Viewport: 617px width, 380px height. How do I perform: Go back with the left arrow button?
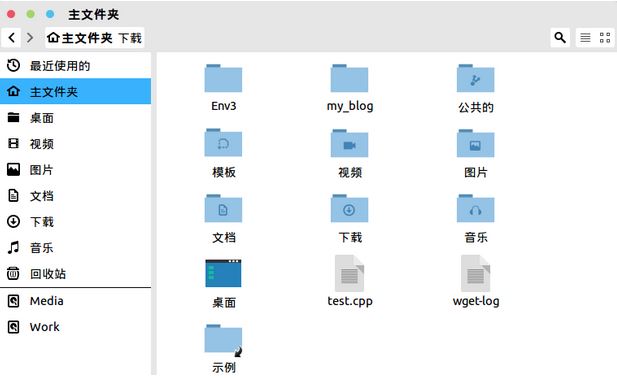point(11,38)
